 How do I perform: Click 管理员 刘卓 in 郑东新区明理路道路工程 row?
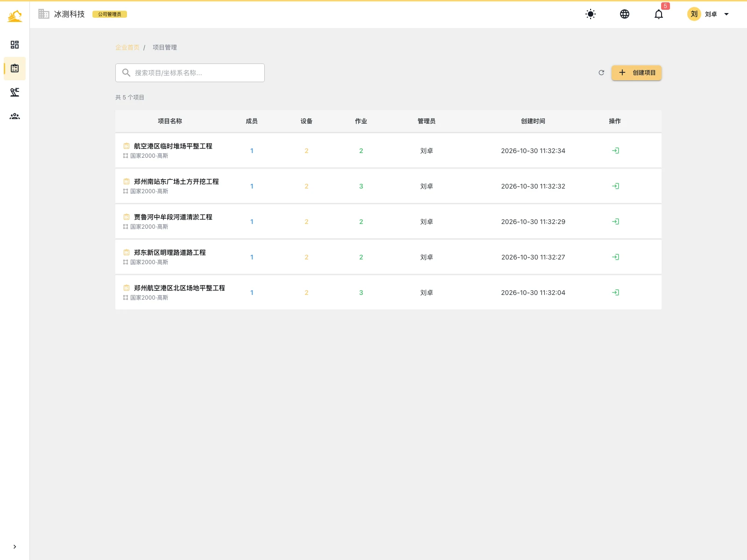pyautogui.click(x=427, y=257)
